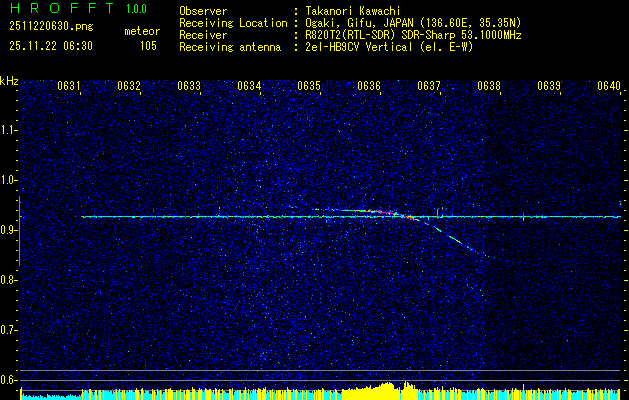The height and width of the screenshot is (400, 629).
Task: Click the 0634 time marker
Action: 249,86
